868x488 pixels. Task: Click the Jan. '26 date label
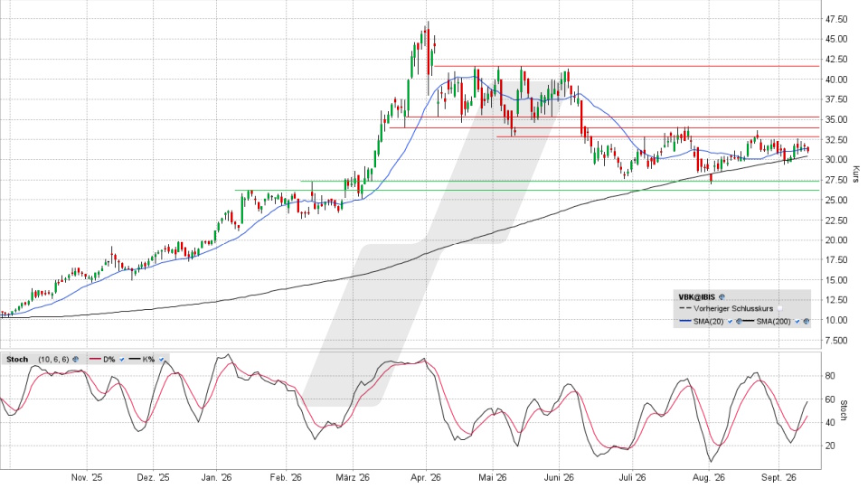(216, 477)
